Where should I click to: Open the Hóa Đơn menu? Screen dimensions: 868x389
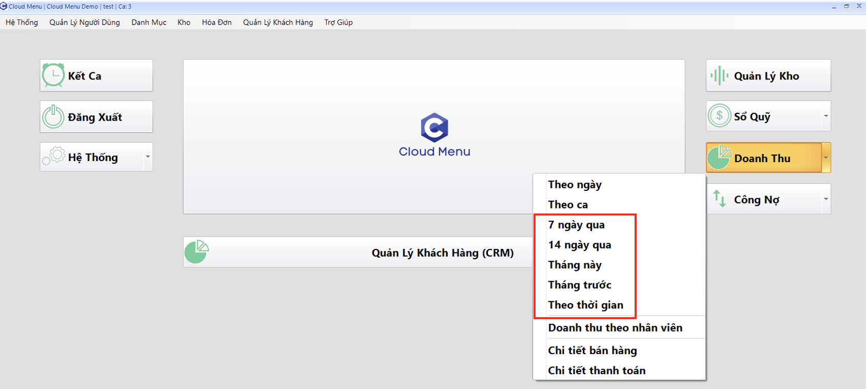[x=216, y=22]
